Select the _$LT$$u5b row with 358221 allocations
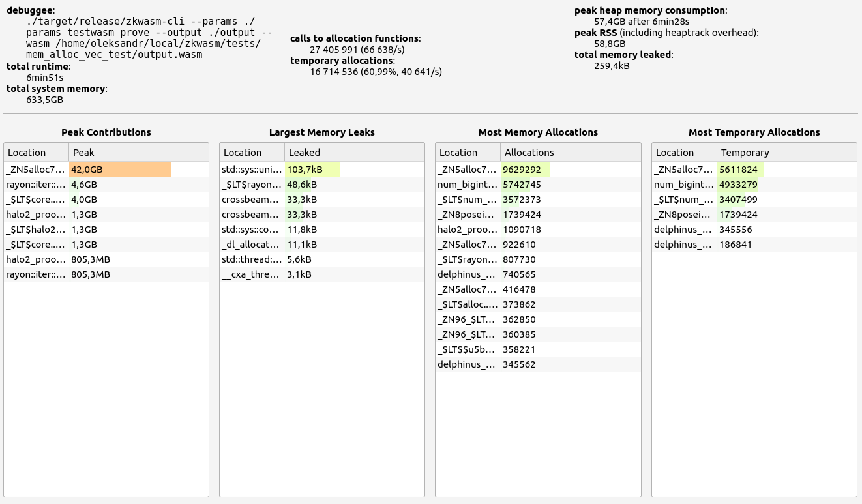This screenshot has width=862, height=504. [468, 349]
